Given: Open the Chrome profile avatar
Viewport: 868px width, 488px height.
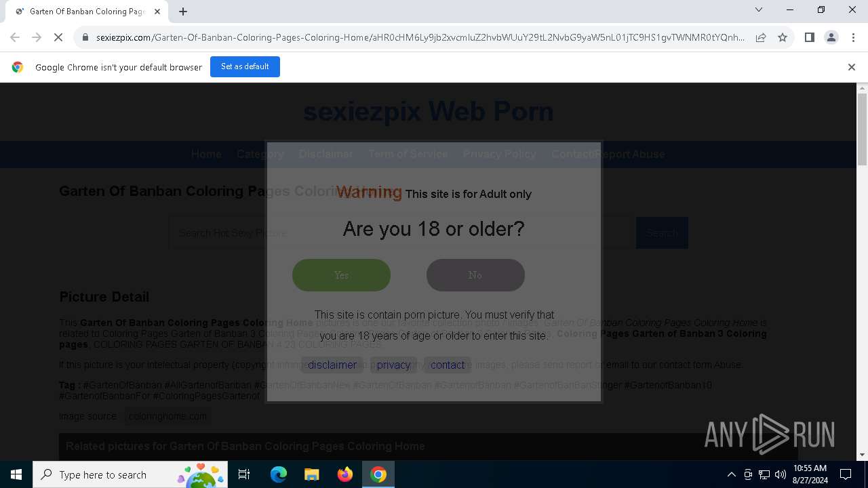Looking at the screenshot, I should pyautogui.click(x=831, y=37).
